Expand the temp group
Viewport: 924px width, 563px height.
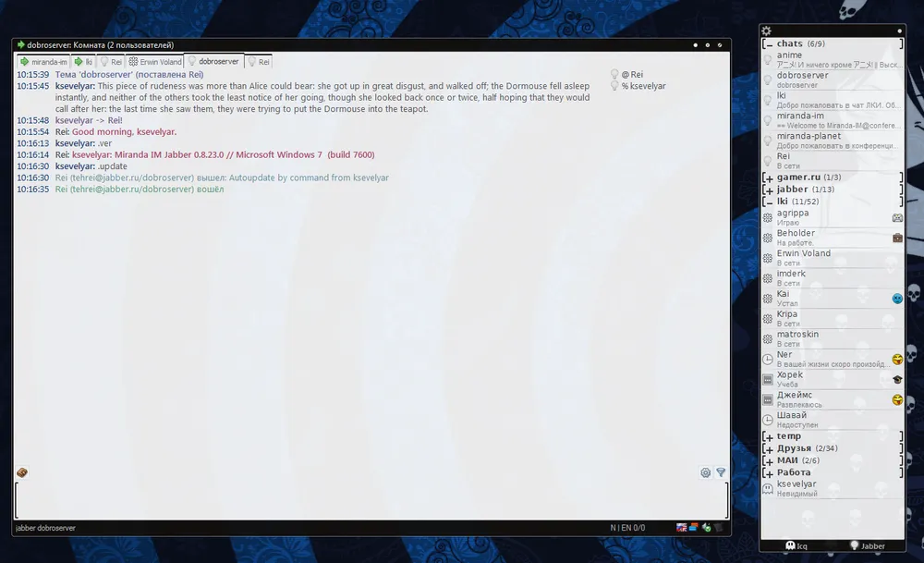(768, 436)
